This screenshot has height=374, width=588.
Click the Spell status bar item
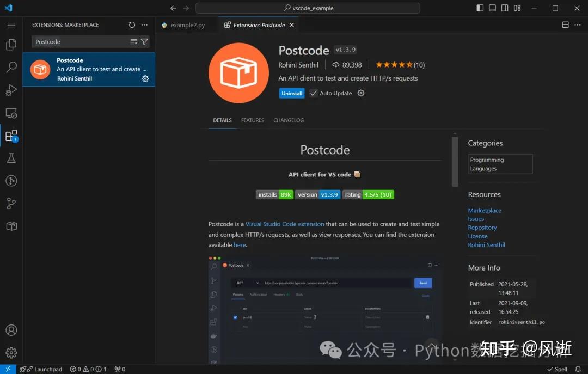558,369
